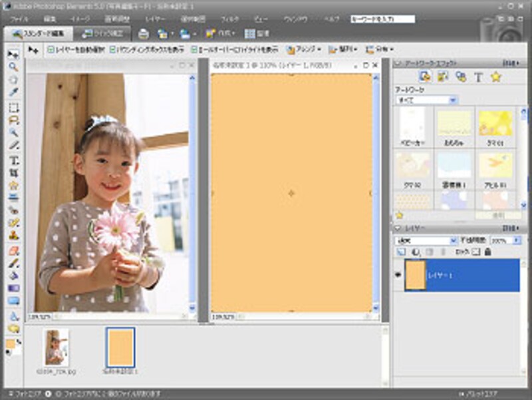532x400 pixels.
Task: Click the star Favorites icon in Artwork panel
Action: coord(495,77)
